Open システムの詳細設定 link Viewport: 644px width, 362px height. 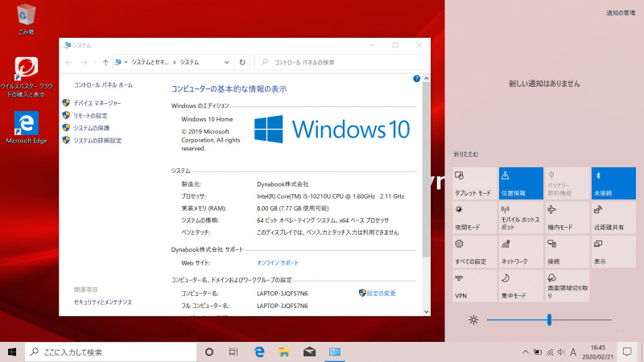[x=97, y=140]
